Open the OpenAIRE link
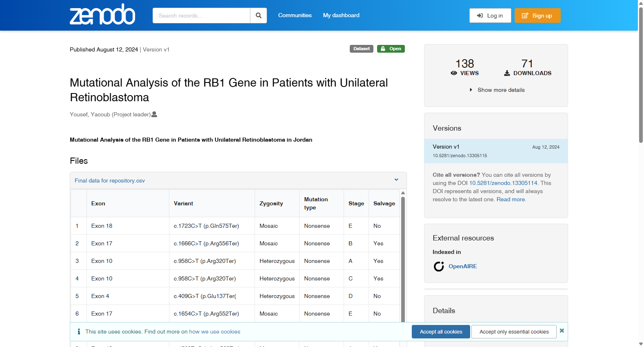Viewport: 644px width, 347px height. (462, 266)
